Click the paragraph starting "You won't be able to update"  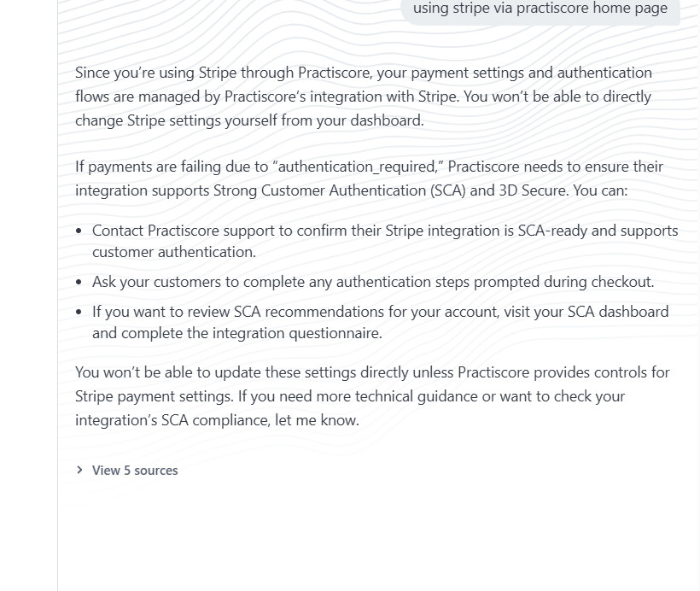click(372, 396)
